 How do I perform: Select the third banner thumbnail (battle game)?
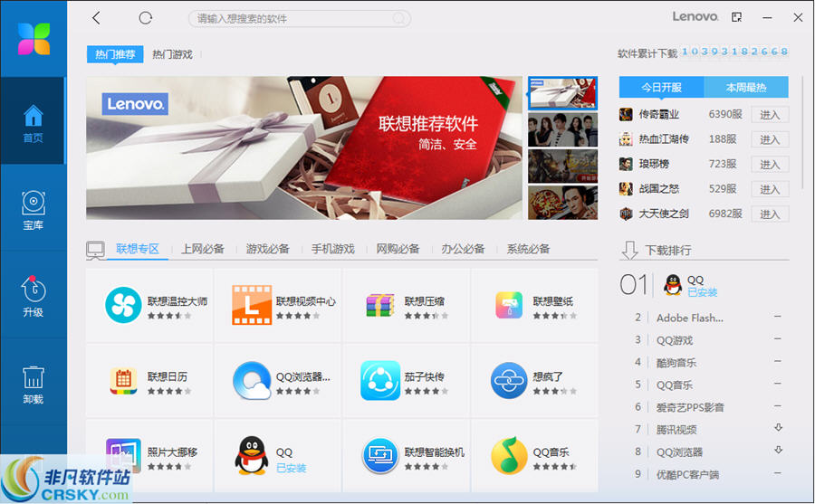tap(562, 166)
